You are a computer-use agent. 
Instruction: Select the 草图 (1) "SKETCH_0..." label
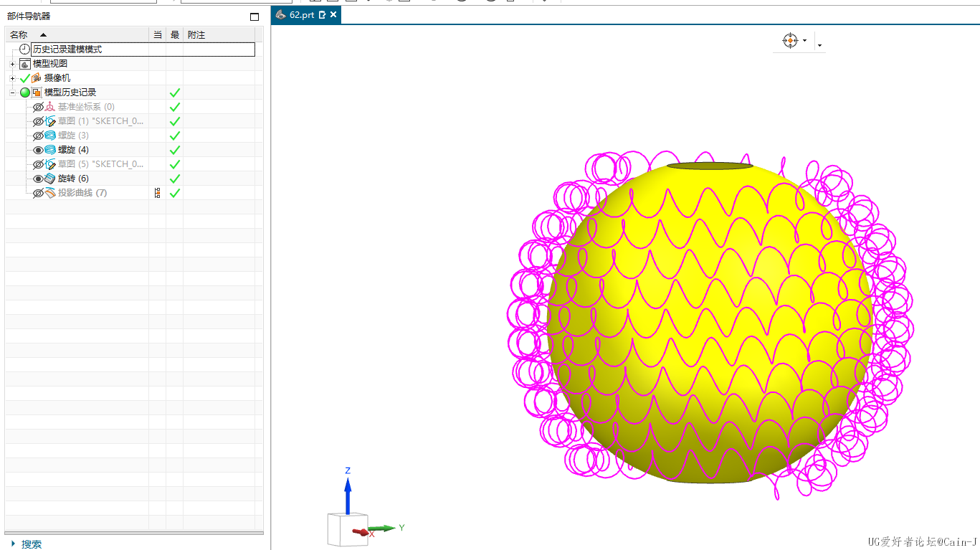click(101, 121)
